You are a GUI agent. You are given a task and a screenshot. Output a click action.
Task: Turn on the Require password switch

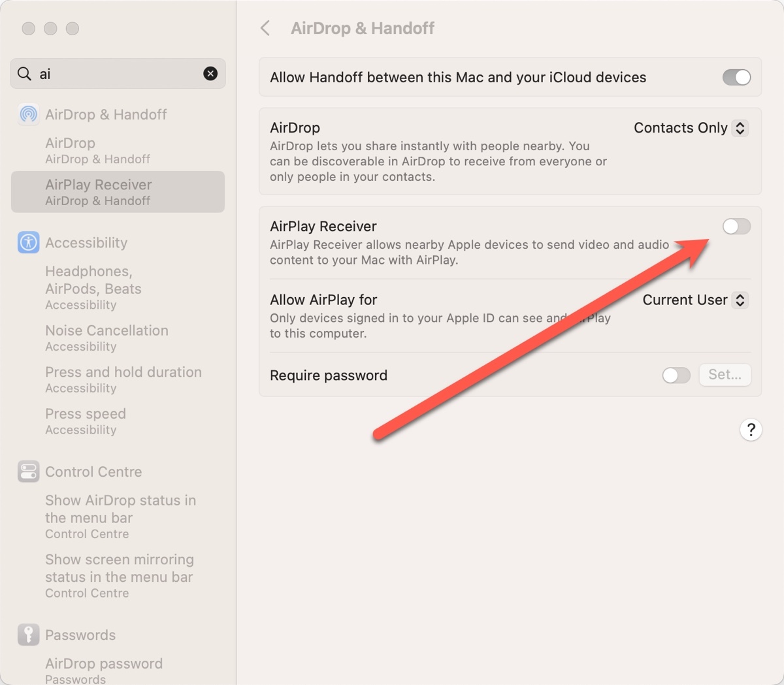676,375
